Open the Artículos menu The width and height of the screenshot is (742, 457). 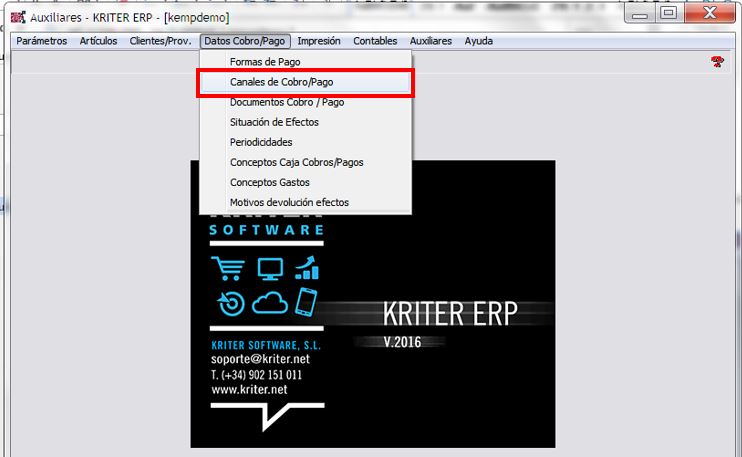(98, 41)
